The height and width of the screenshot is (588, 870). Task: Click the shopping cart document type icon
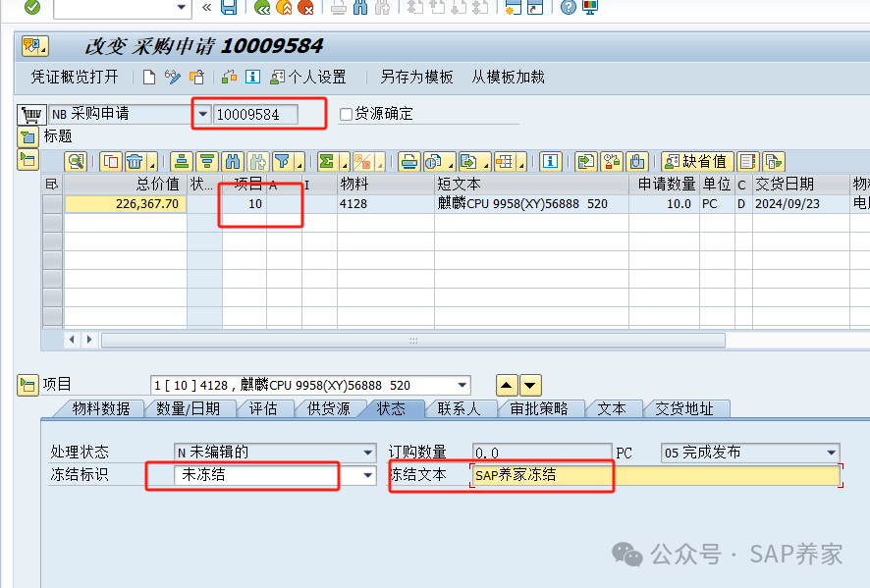[x=31, y=115]
